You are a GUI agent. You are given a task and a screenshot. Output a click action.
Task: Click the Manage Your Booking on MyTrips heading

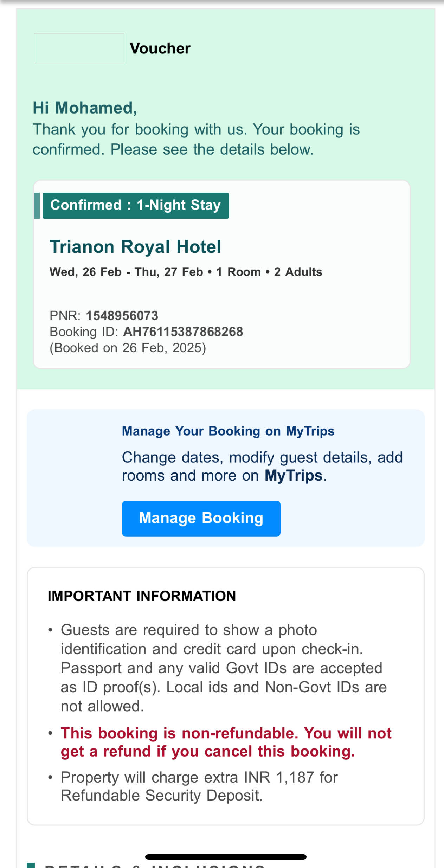point(228,431)
